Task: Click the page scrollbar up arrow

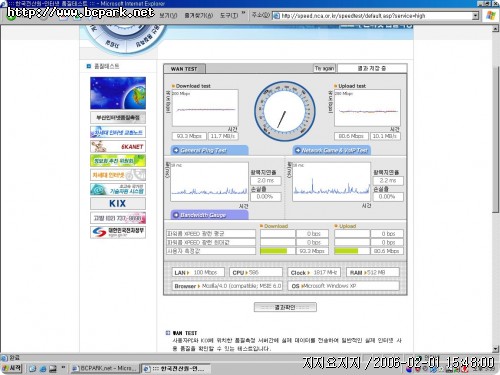Action: [x=496, y=29]
